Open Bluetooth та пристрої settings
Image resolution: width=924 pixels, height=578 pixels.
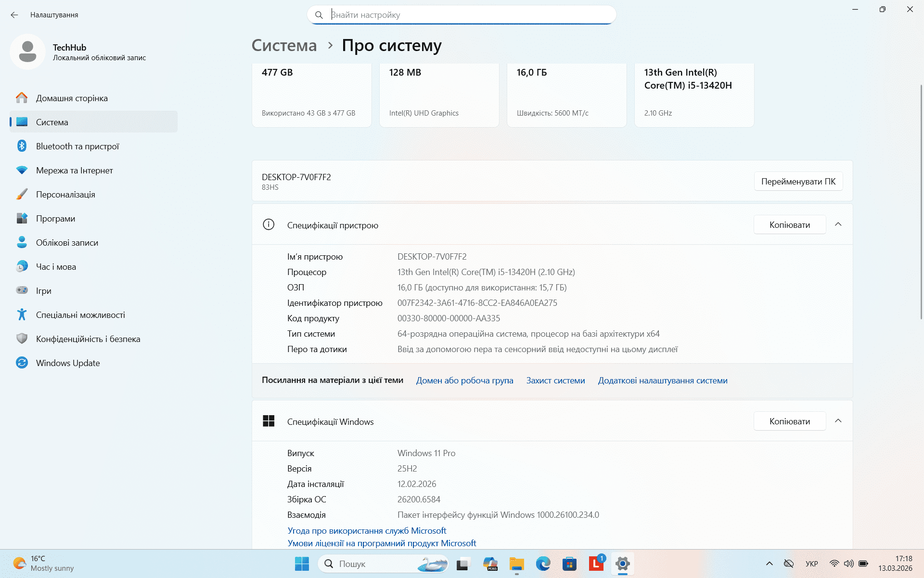94,146
